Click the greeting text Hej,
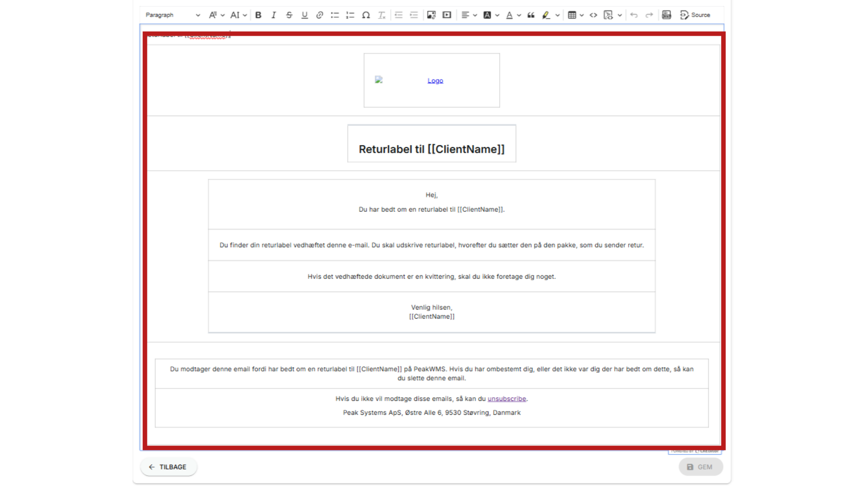The width and height of the screenshot is (868, 488). click(x=432, y=195)
